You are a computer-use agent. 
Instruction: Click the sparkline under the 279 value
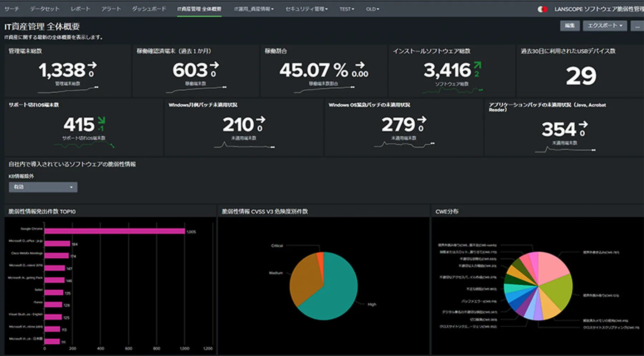[404, 144]
